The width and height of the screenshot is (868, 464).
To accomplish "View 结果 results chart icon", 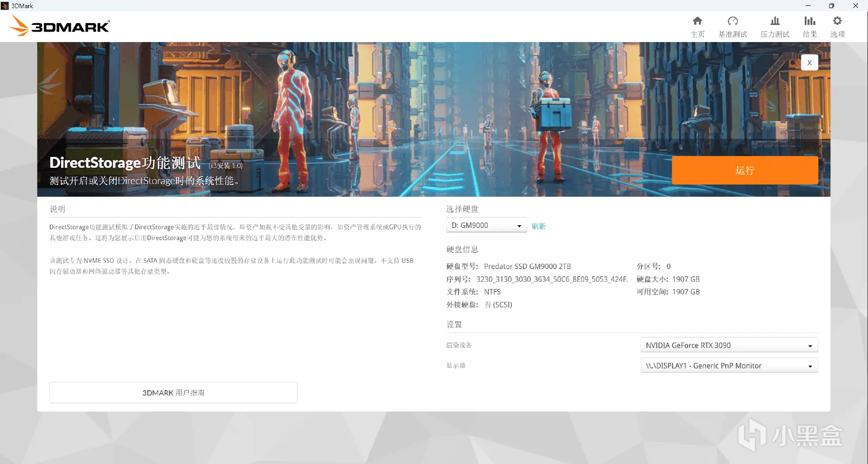I will coord(810,21).
